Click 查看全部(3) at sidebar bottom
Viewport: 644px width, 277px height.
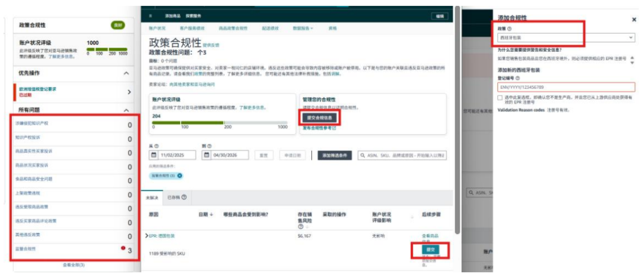(73, 265)
